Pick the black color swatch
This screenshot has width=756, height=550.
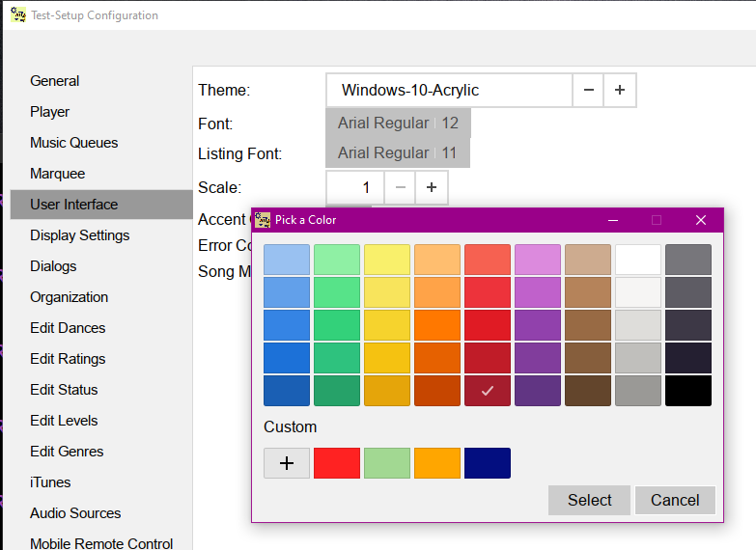point(688,391)
